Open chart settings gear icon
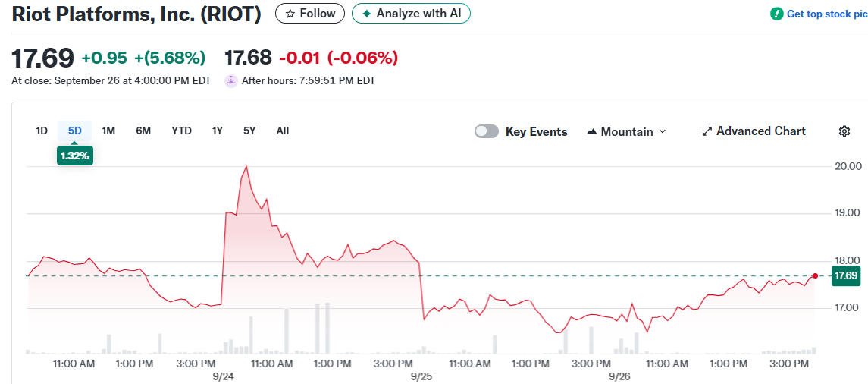 pyautogui.click(x=844, y=131)
